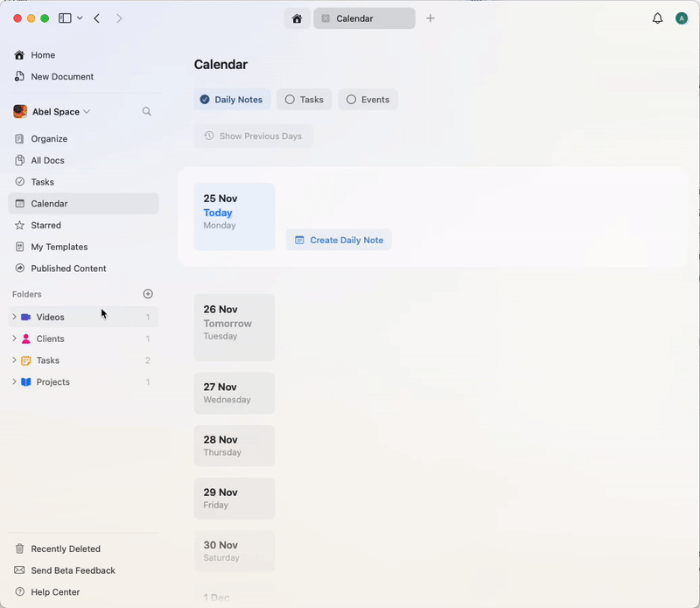Click the home icon in tab bar
Image resolution: width=700 pixels, height=608 pixels.
coord(297,17)
